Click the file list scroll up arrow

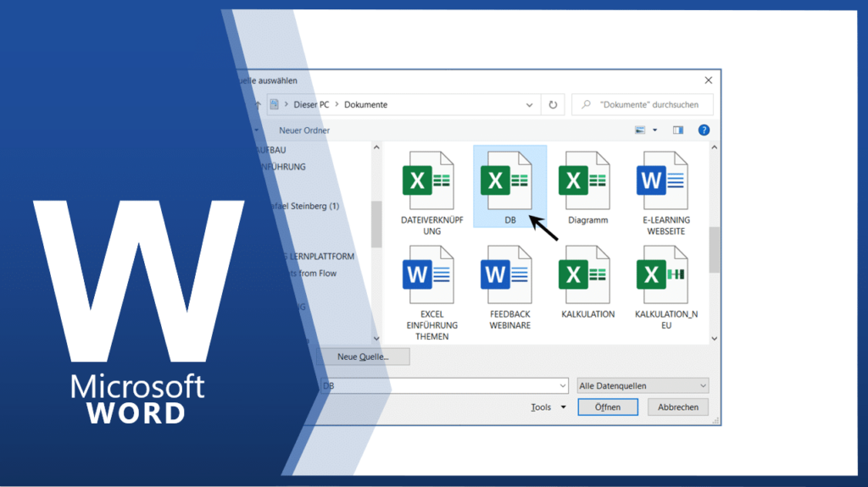click(x=714, y=147)
